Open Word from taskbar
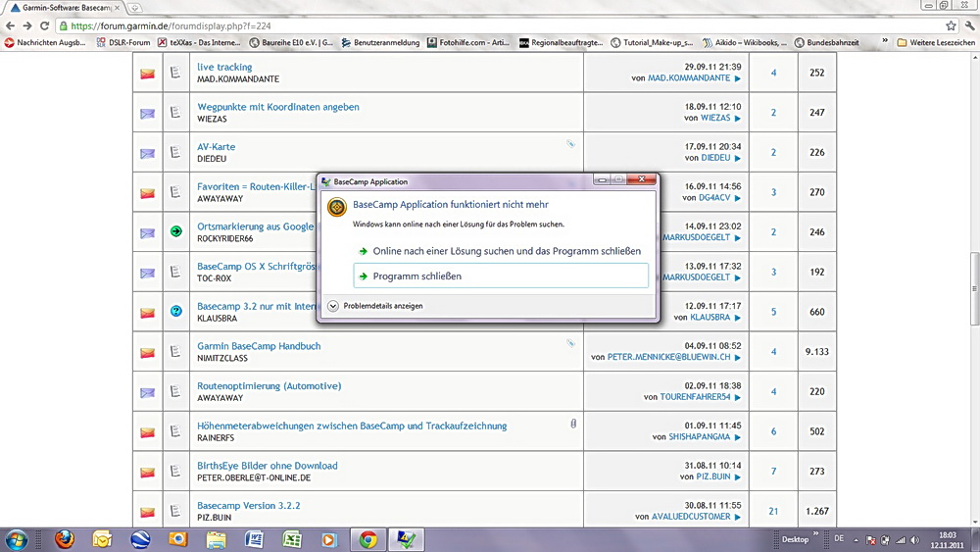980x552 pixels. [x=254, y=539]
